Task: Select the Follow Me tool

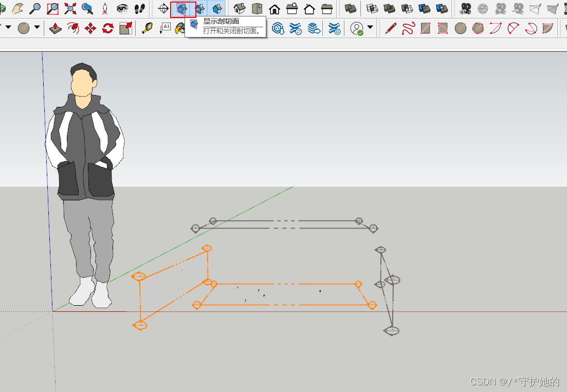Action: tap(72, 28)
